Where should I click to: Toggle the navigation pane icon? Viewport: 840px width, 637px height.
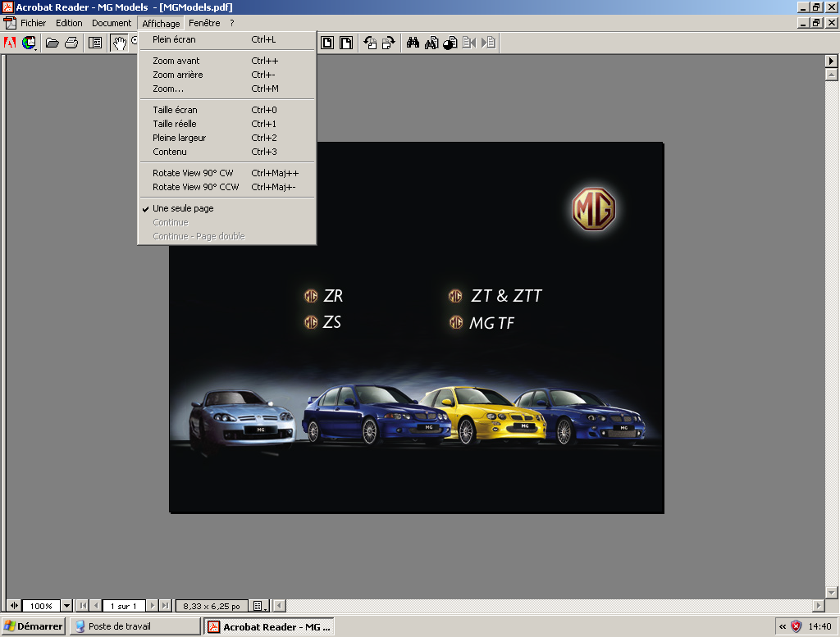(95, 43)
